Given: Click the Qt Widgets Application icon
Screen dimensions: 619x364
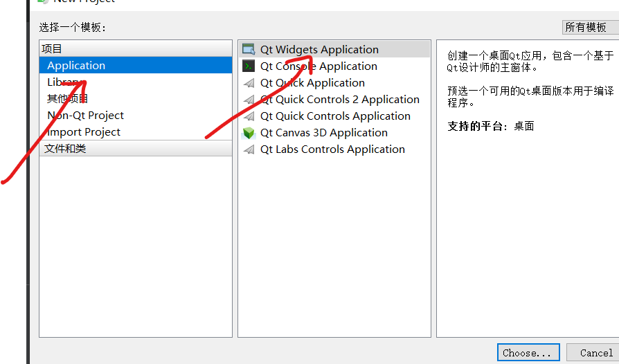Looking at the screenshot, I should 249,49.
